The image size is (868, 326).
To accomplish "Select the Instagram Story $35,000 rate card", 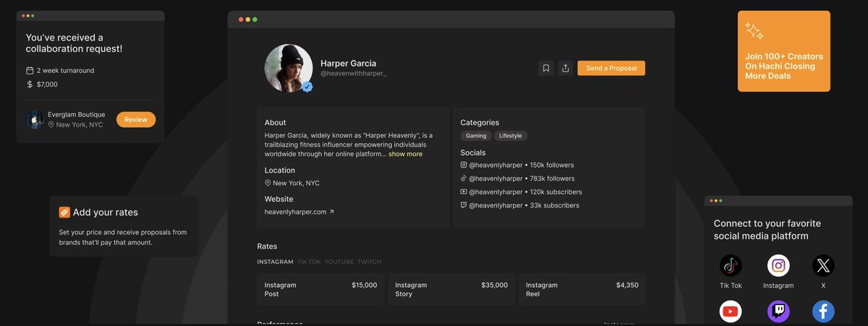I will [451, 289].
